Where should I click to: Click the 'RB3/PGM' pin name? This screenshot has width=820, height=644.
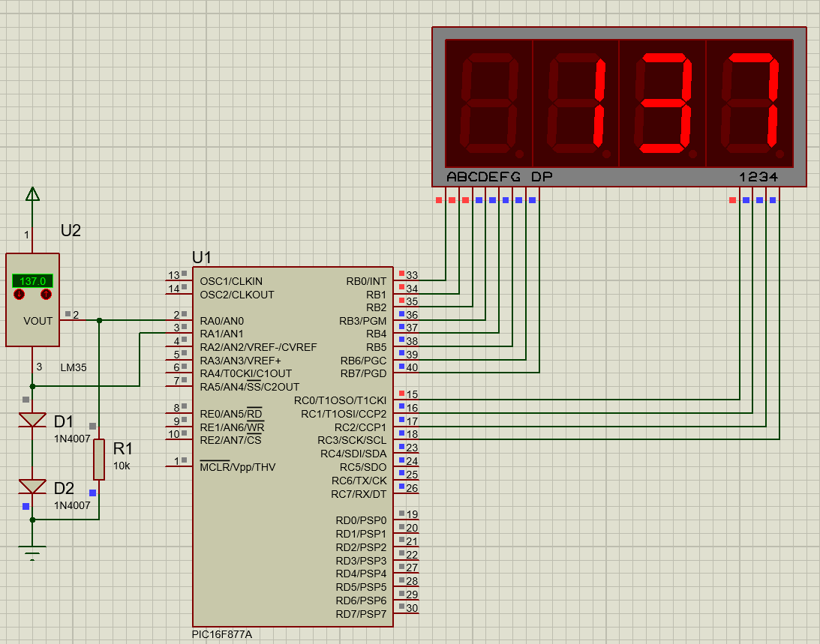click(x=363, y=321)
